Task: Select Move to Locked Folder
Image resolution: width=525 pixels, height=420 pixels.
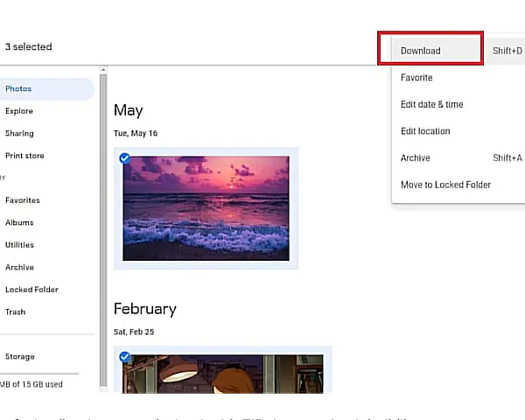Action: [x=445, y=185]
